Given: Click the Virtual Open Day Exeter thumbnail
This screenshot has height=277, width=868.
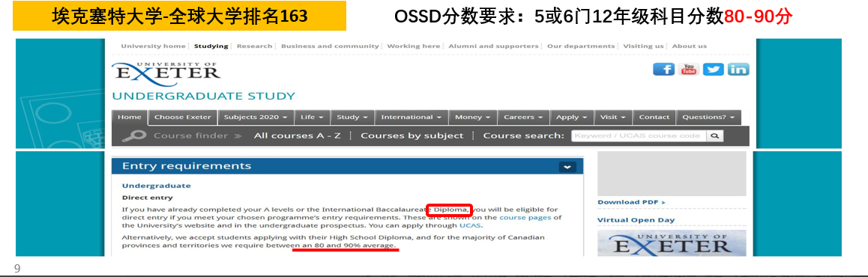Looking at the screenshot, I should [x=672, y=243].
